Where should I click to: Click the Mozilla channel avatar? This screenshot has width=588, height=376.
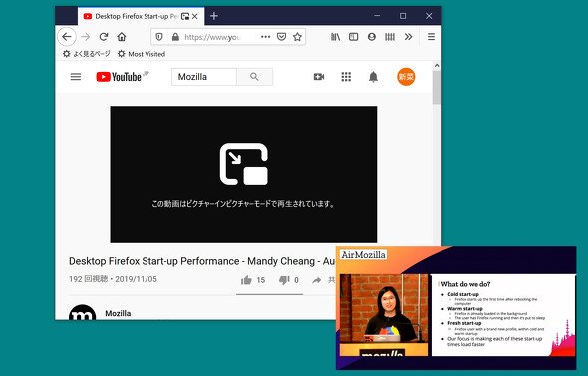pos(82,313)
